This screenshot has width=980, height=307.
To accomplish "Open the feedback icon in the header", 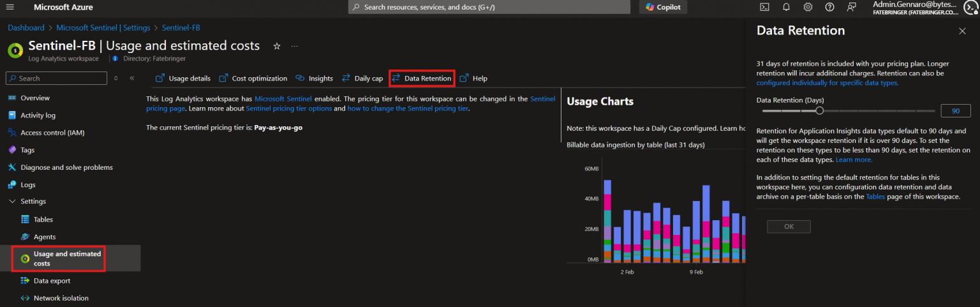I will (x=851, y=7).
